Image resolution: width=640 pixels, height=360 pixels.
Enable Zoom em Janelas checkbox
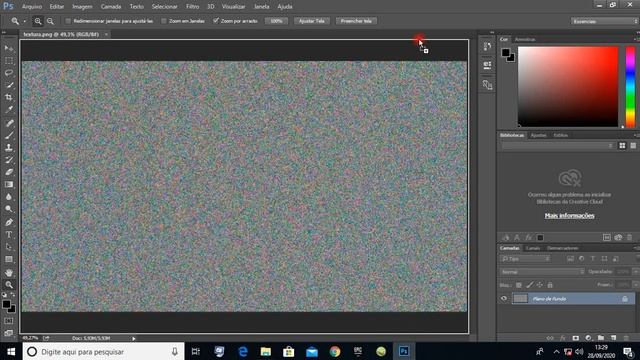coord(164,21)
